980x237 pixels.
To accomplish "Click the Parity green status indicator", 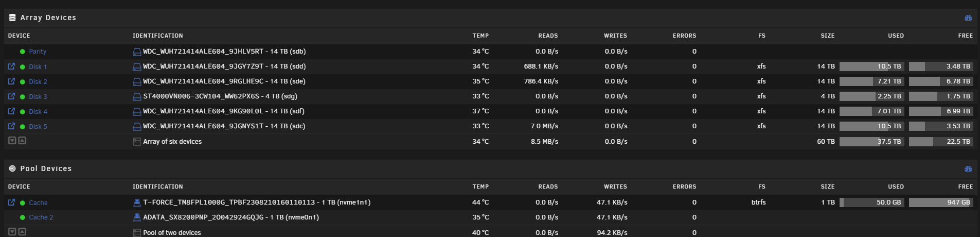I will click(23, 52).
